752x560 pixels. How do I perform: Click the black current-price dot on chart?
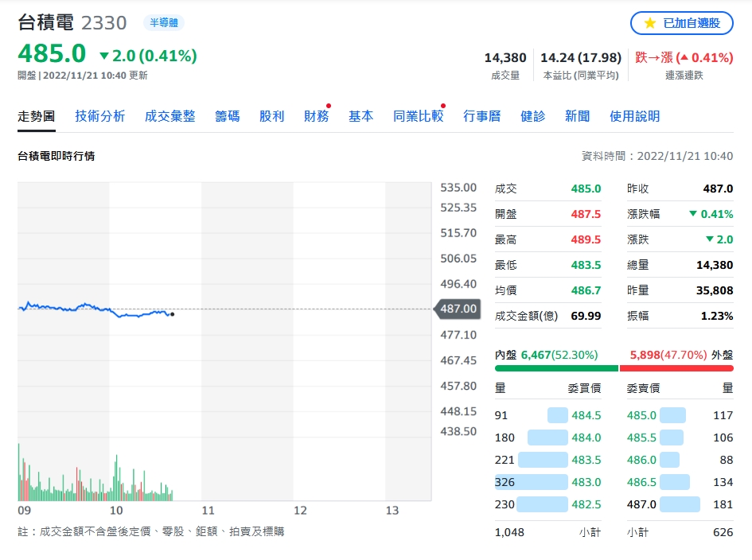[x=172, y=314]
